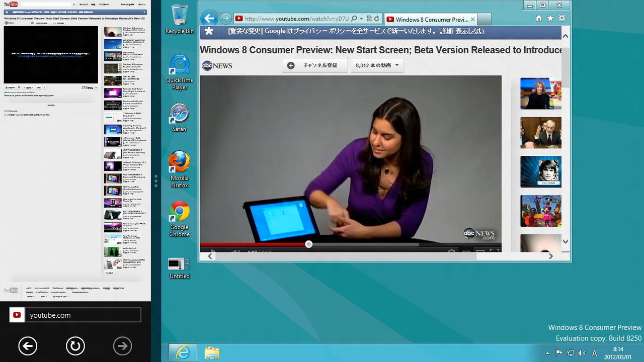The width and height of the screenshot is (644, 362).
Task: Open the Google Chrome desktop shortcut
Action: pyautogui.click(x=180, y=219)
